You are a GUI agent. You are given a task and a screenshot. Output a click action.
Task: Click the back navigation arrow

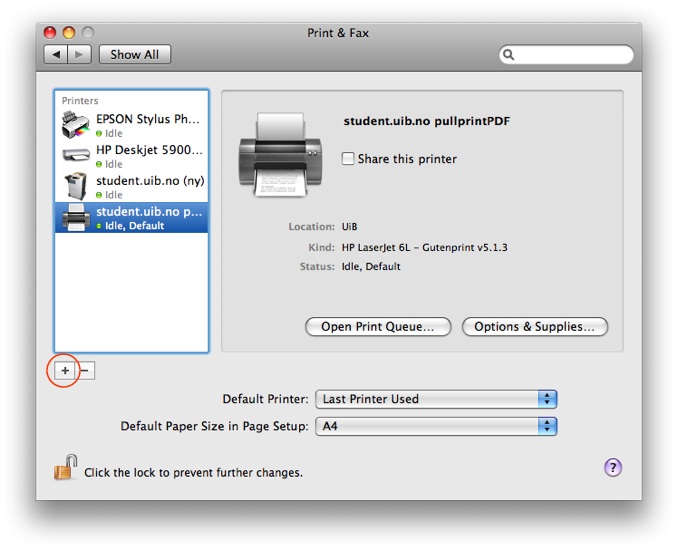tap(56, 54)
